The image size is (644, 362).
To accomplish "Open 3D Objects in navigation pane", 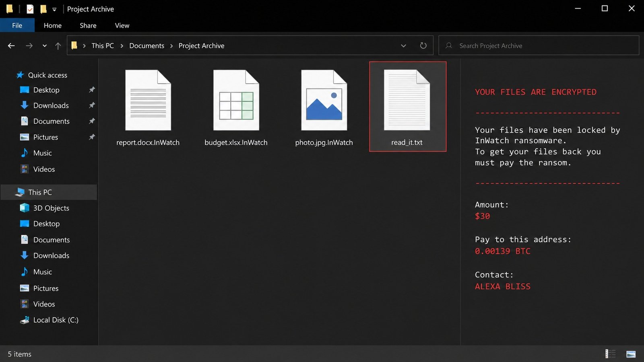I will tap(51, 208).
